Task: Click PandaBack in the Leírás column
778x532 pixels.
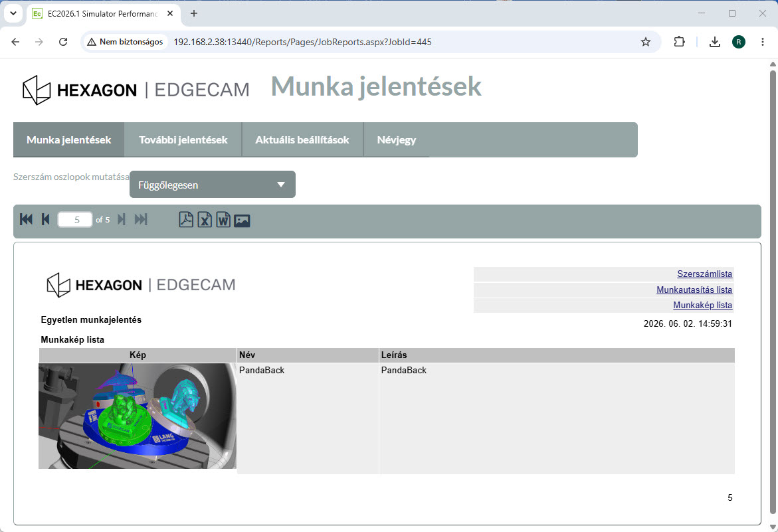Action: point(403,370)
